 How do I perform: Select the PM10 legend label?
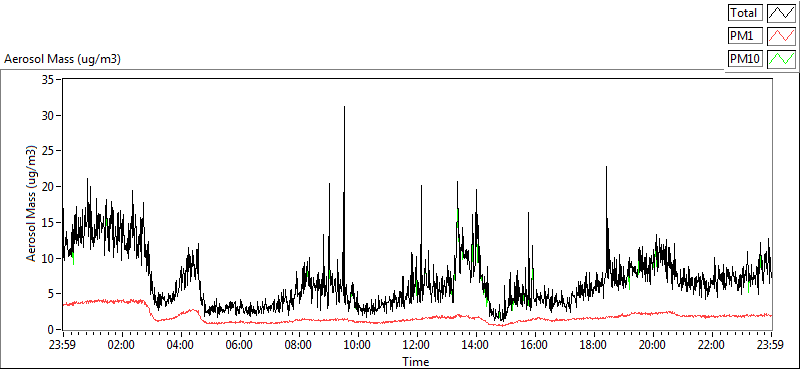point(745,59)
